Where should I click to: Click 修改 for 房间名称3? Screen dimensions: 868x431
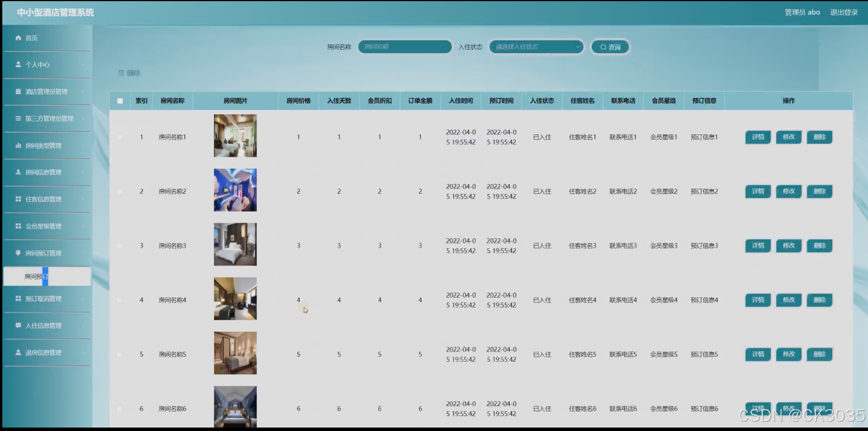point(788,246)
